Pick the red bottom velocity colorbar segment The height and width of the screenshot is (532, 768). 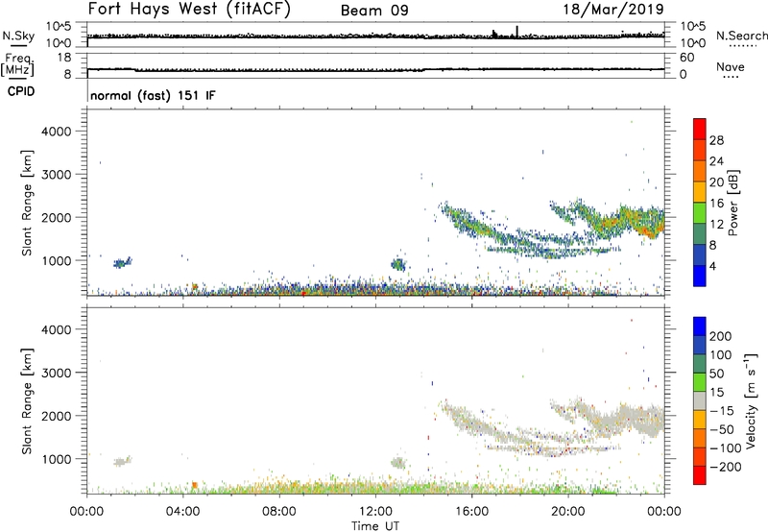click(x=700, y=475)
